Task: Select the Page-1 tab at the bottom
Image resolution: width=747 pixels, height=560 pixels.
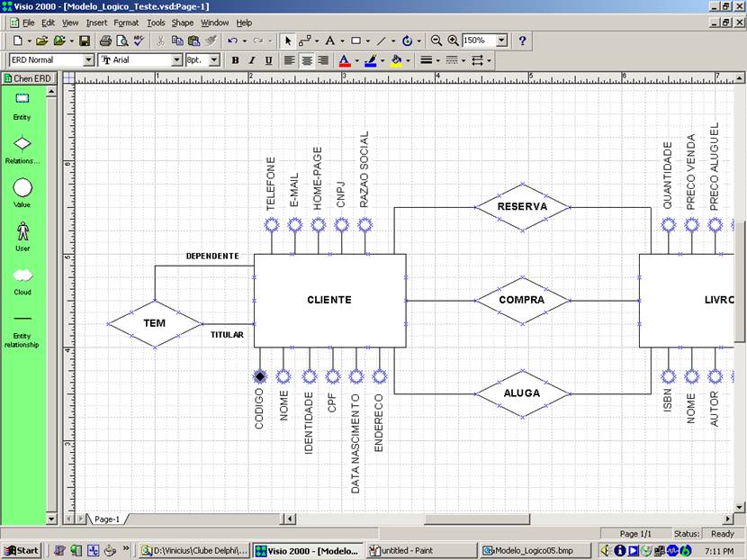Action: coord(108,519)
